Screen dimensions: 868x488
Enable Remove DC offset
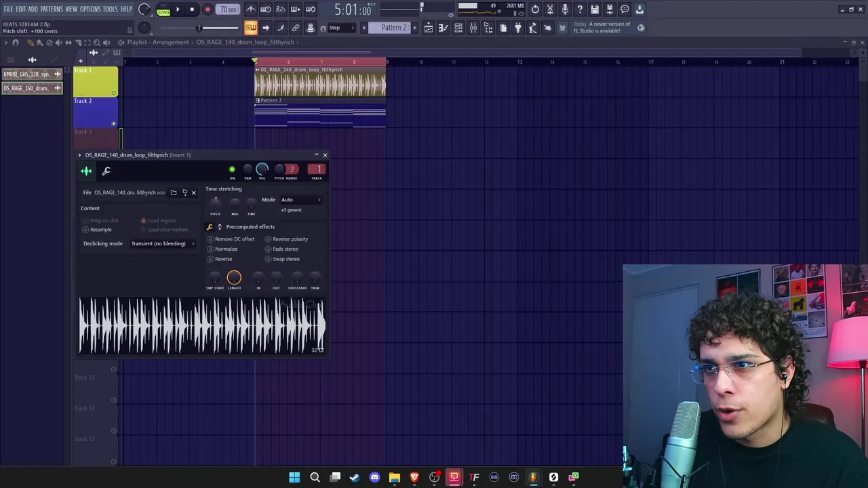tap(231, 239)
